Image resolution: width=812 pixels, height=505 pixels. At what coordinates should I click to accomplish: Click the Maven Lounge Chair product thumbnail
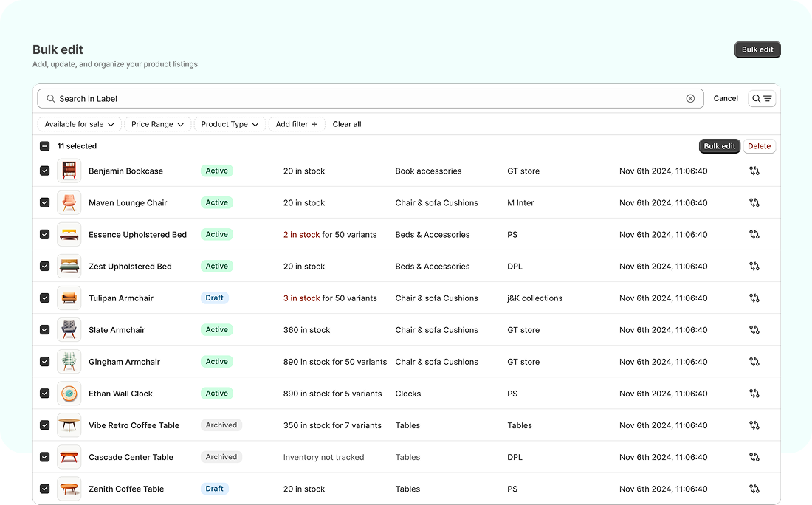coord(69,202)
